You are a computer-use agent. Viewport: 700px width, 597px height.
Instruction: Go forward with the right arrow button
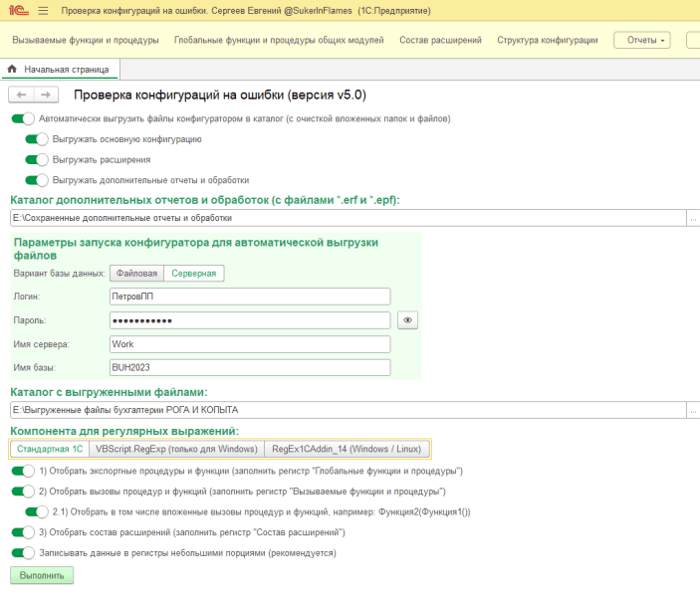(46, 95)
